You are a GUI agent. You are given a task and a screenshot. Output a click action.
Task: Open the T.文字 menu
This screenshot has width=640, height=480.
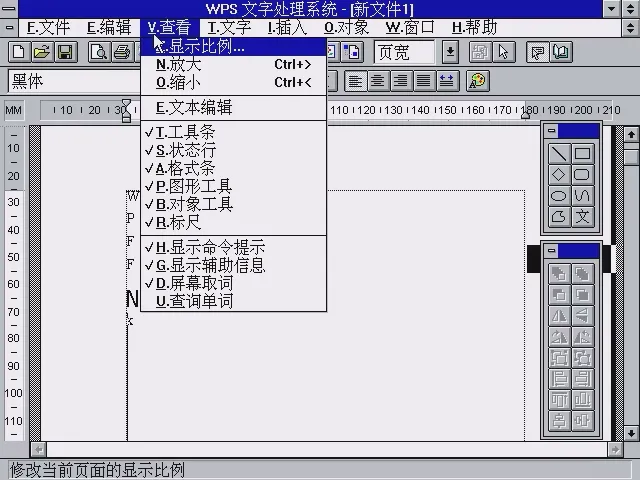point(229,28)
